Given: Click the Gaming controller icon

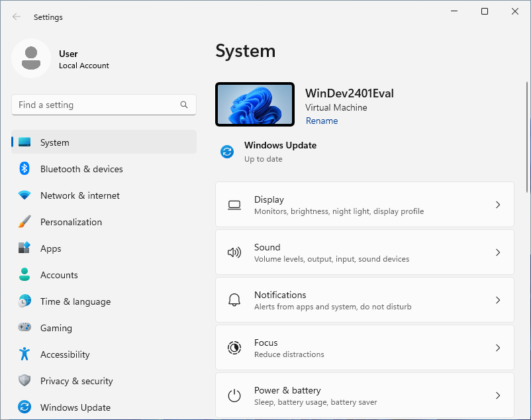Looking at the screenshot, I should tap(24, 327).
